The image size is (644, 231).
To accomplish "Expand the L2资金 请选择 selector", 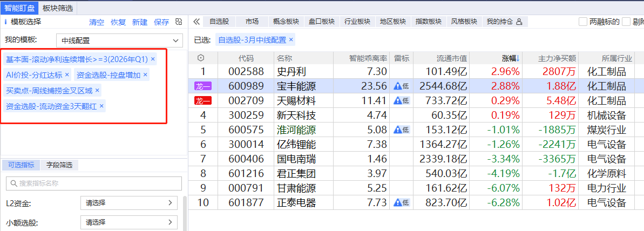I will 128,203.
